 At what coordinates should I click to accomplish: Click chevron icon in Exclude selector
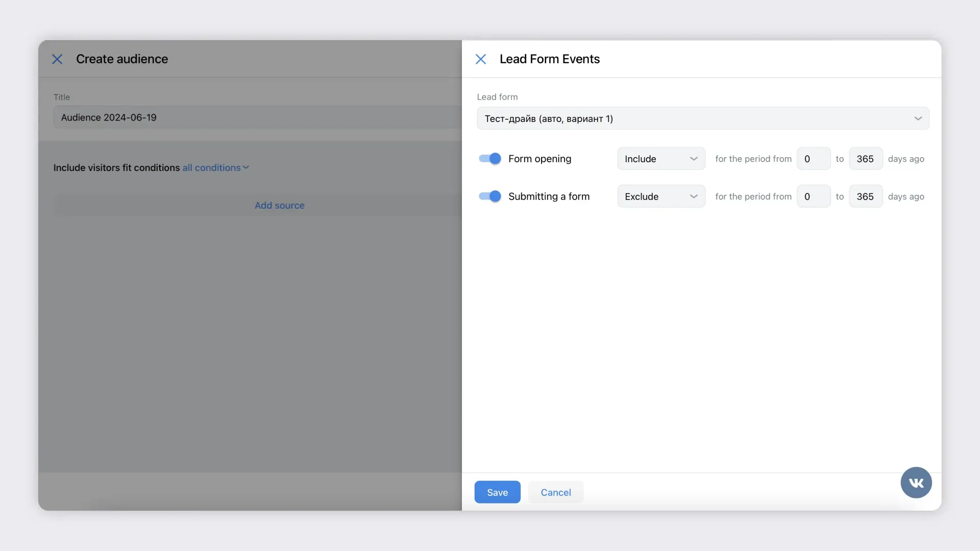click(x=694, y=196)
